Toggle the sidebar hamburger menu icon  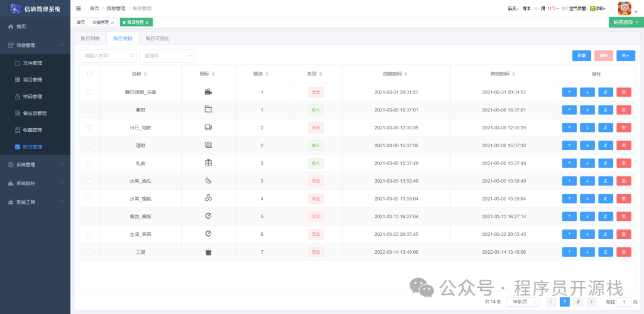[x=79, y=8]
